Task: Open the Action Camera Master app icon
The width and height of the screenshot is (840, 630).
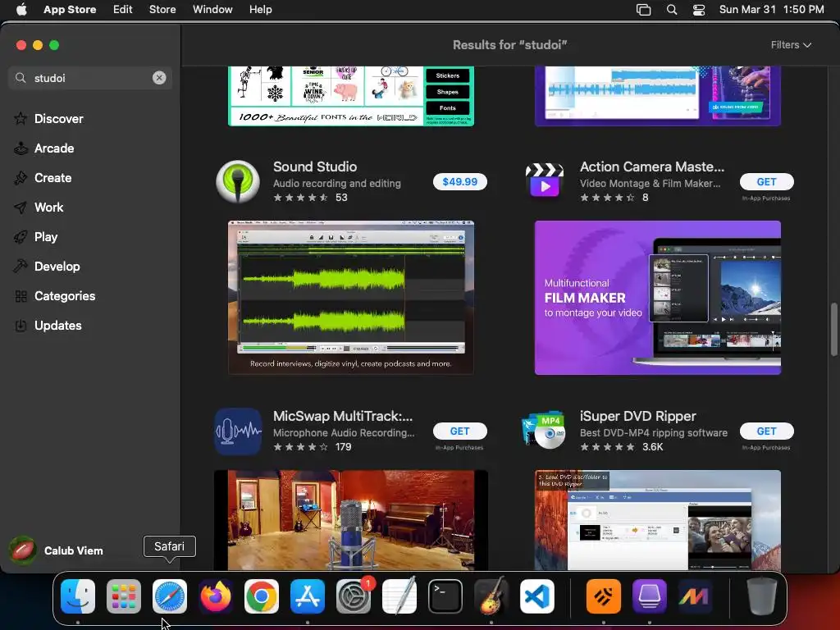Action: (x=545, y=181)
